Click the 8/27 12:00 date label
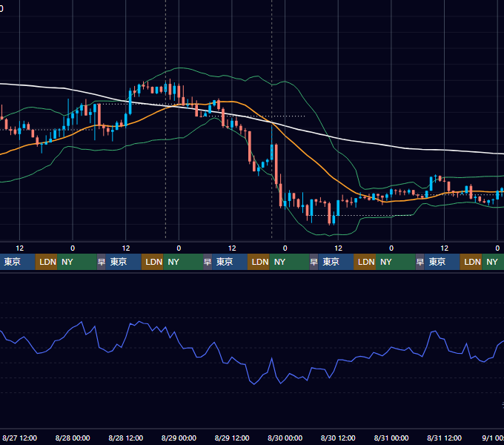Image resolution: width=504 pixels, height=445 pixels. (x=19, y=438)
